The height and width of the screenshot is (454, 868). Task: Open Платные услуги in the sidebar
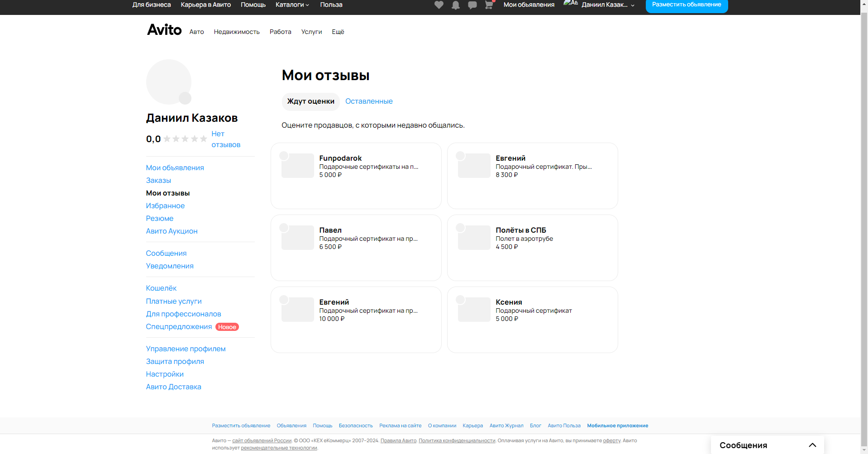174,301
